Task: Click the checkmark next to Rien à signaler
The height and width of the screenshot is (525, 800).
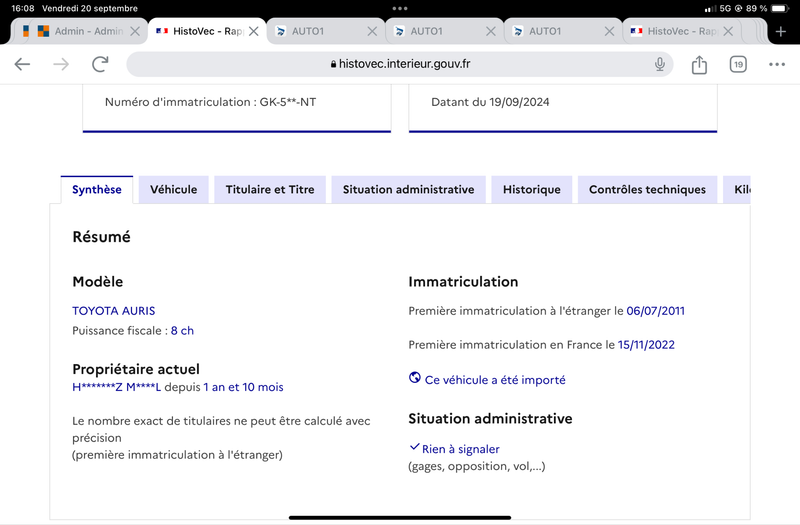Action: click(x=414, y=447)
